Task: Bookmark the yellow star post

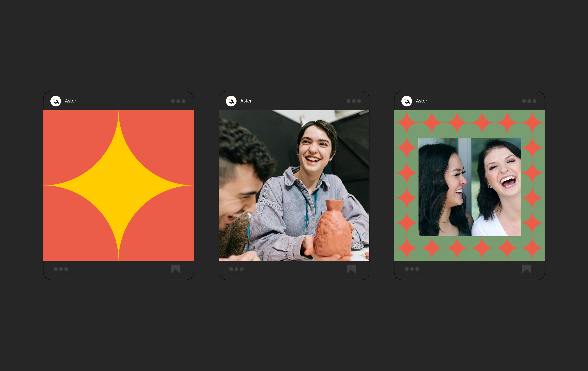Action: [175, 269]
